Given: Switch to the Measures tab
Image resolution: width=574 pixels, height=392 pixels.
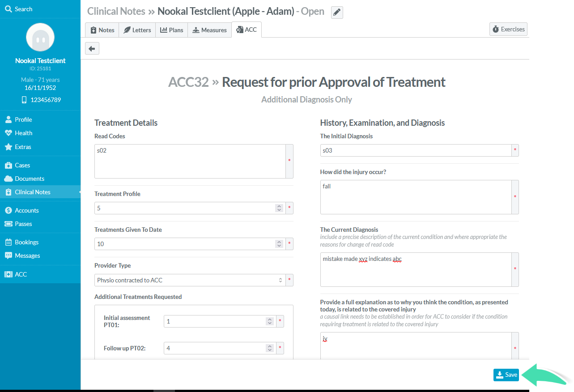Looking at the screenshot, I should 209,30.
